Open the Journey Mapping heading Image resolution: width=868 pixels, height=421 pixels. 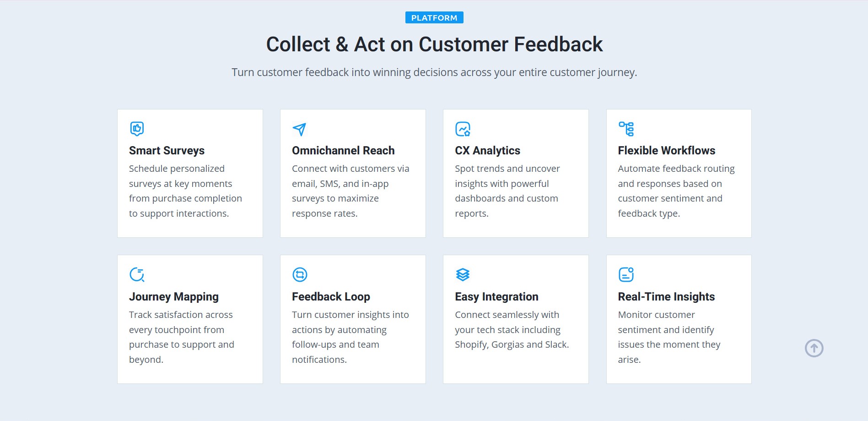click(x=174, y=296)
